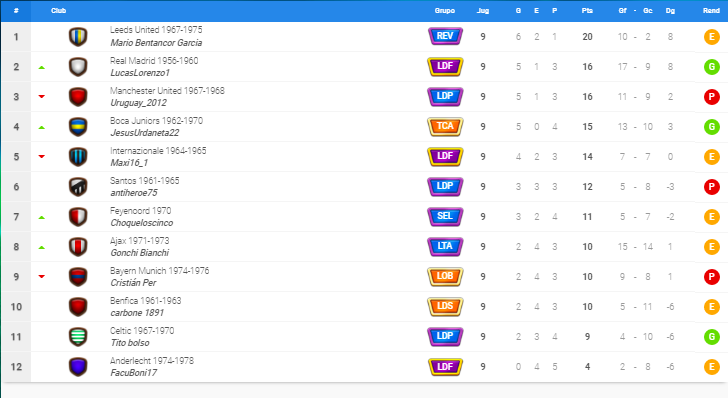This screenshot has height=398, width=728.
Task: Click the green G form indicator for Real Madrid
Action: click(x=711, y=67)
